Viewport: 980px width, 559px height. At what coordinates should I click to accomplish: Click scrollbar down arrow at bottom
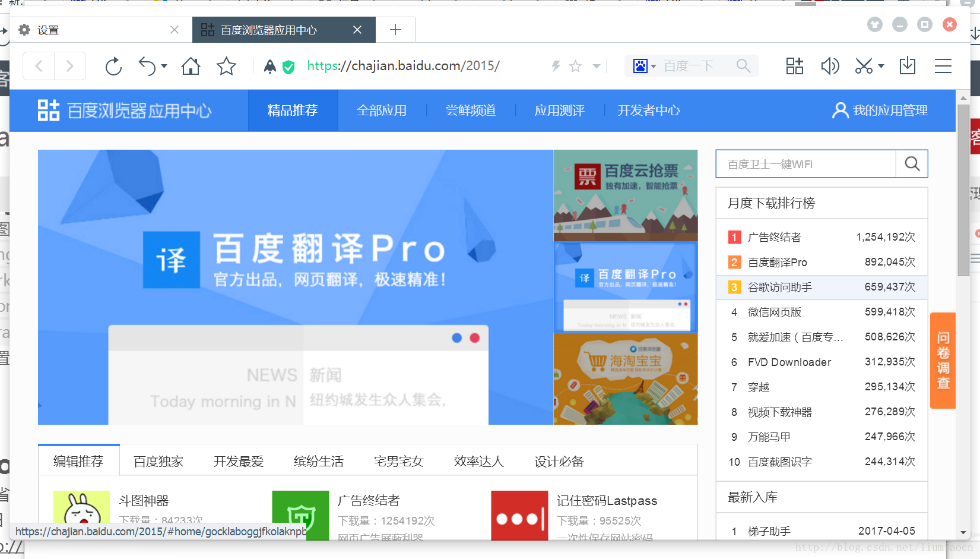pyautogui.click(x=963, y=533)
